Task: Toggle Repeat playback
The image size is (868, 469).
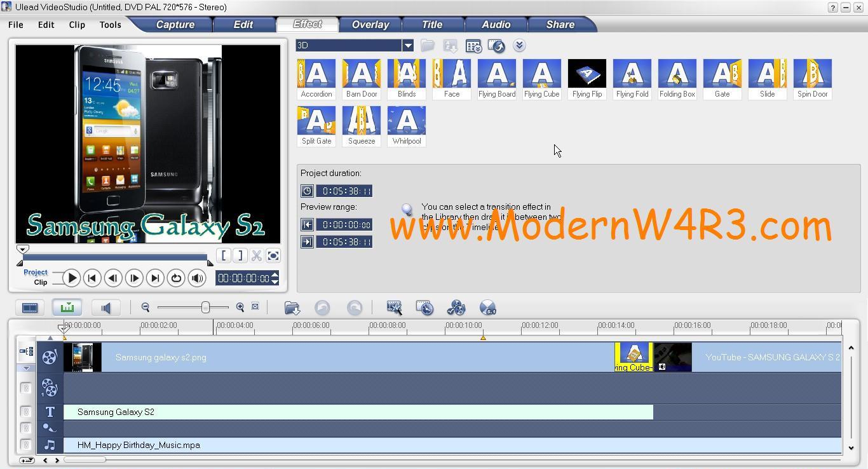Action: click(x=176, y=278)
